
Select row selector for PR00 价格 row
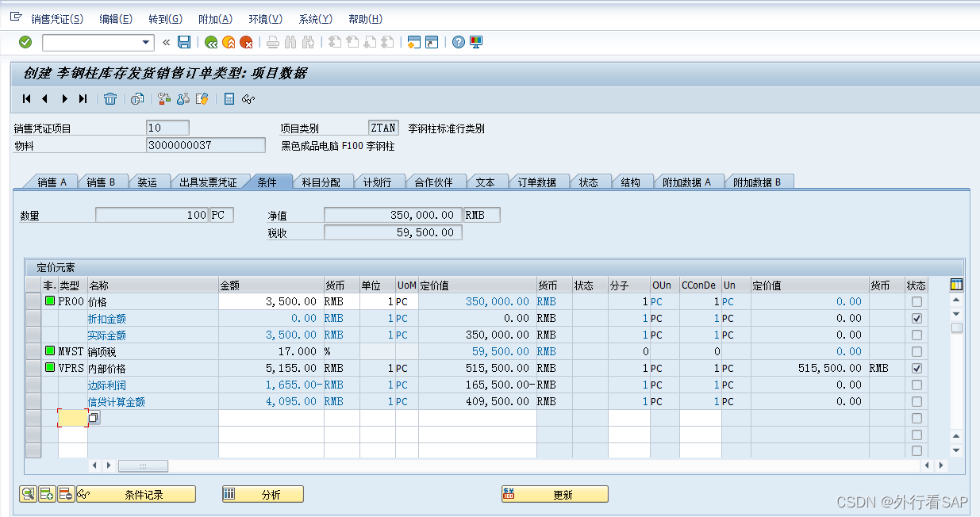(33, 302)
